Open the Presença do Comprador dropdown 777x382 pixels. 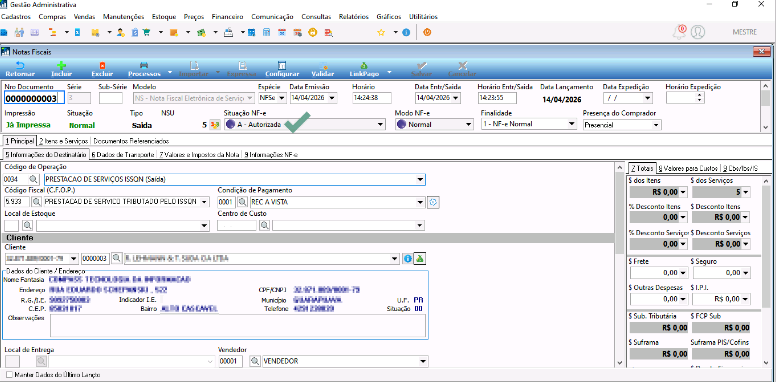pyautogui.click(x=656, y=125)
